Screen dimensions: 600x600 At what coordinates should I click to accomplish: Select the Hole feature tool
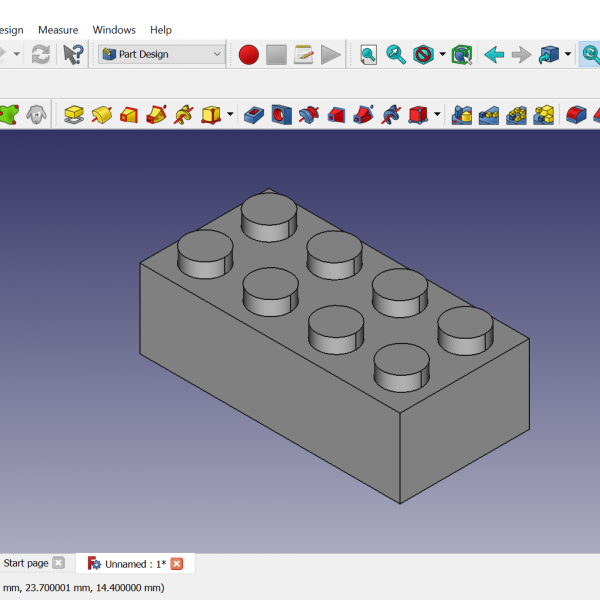click(x=281, y=115)
